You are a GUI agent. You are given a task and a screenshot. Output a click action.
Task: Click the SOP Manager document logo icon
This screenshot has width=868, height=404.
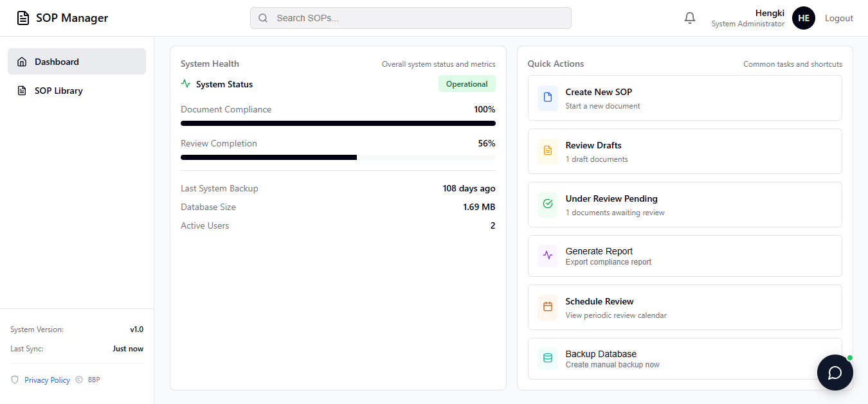pos(23,18)
